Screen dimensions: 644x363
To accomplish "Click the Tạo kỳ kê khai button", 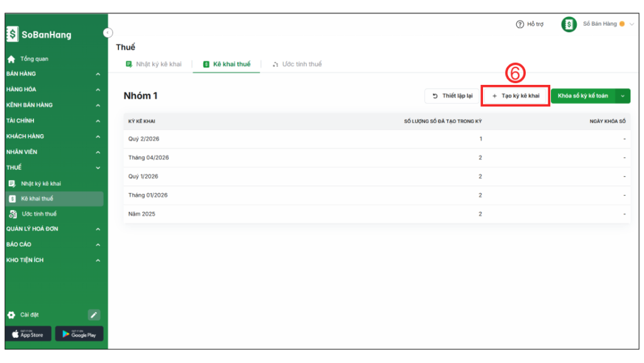I will [516, 96].
